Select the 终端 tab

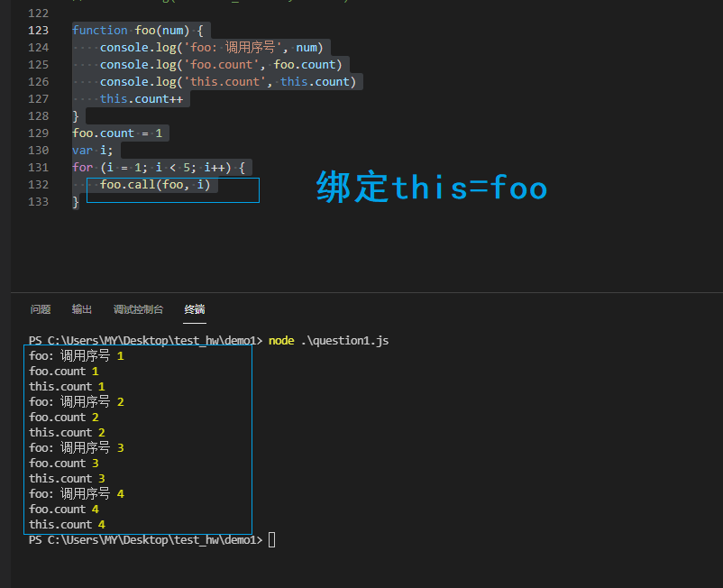(x=195, y=309)
